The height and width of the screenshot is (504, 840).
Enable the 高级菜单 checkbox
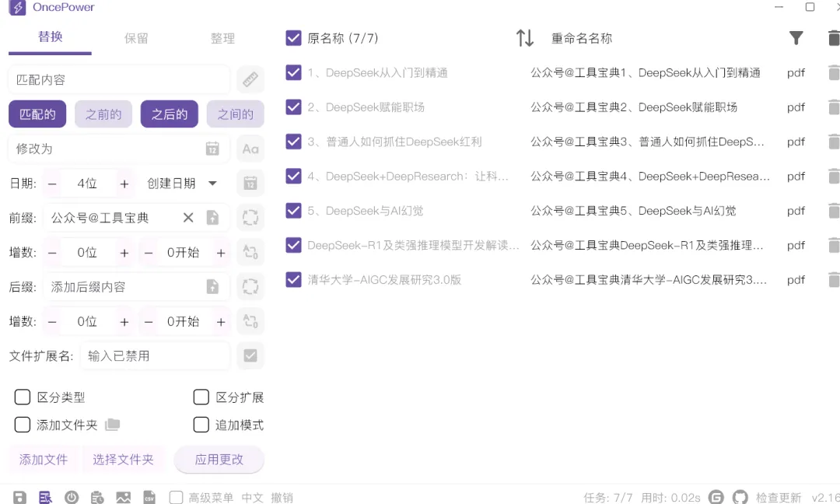pos(176,498)
